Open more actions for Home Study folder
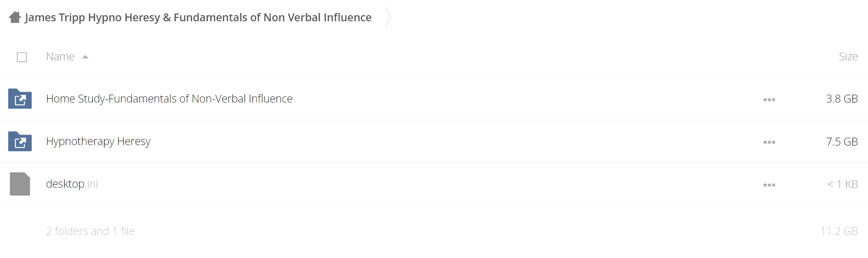 pos(769,99)
